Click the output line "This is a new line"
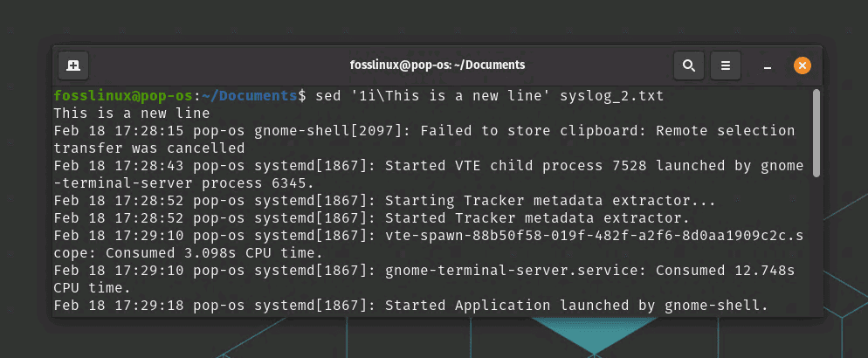The image size is (868, 358). point(132,114)
